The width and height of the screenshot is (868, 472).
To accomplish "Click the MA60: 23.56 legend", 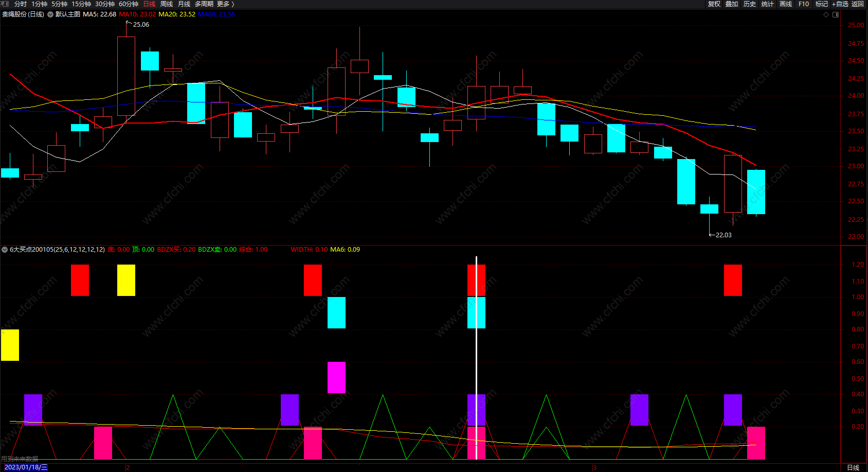I will pos(216,14).
